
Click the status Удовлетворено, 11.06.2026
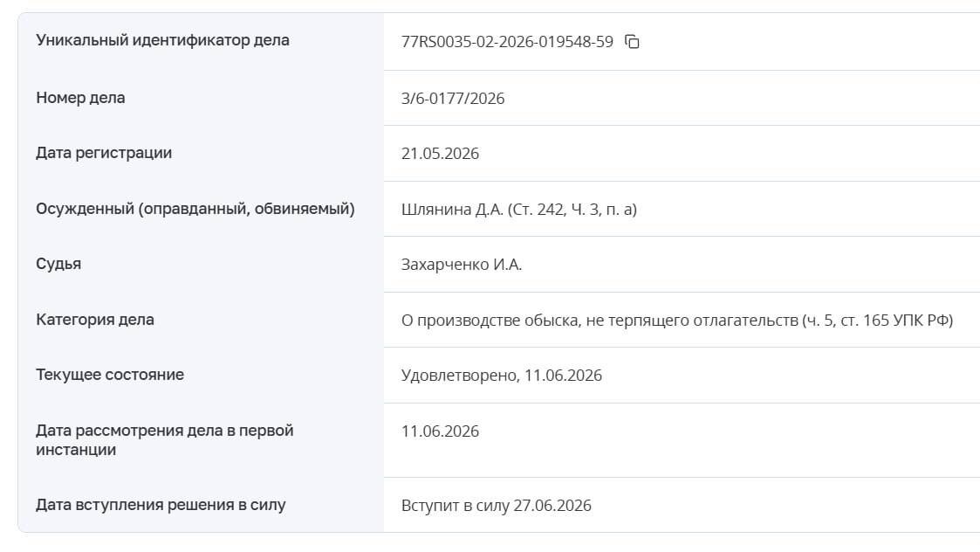tap(501, 375)
